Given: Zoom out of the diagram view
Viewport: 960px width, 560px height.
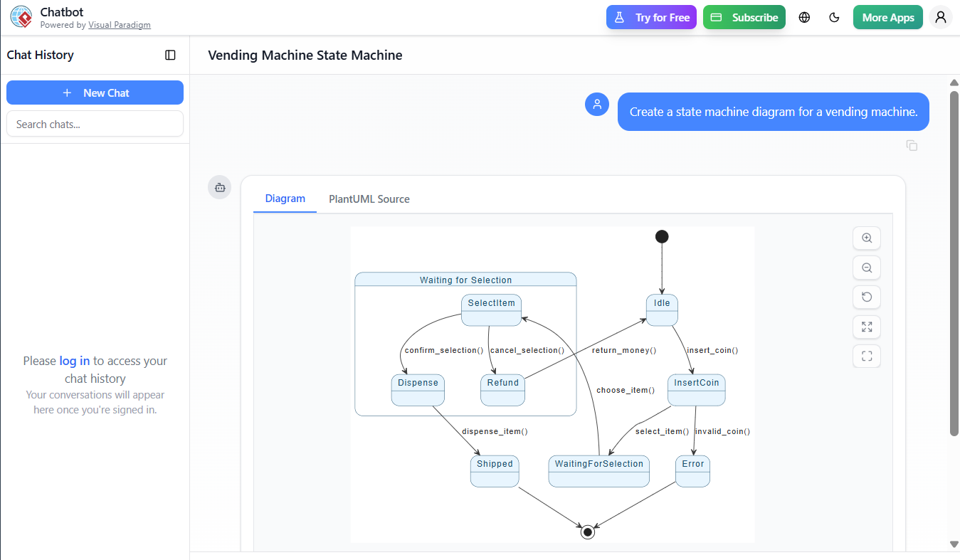Looking at the screenshot, I should tap(866, 268).
